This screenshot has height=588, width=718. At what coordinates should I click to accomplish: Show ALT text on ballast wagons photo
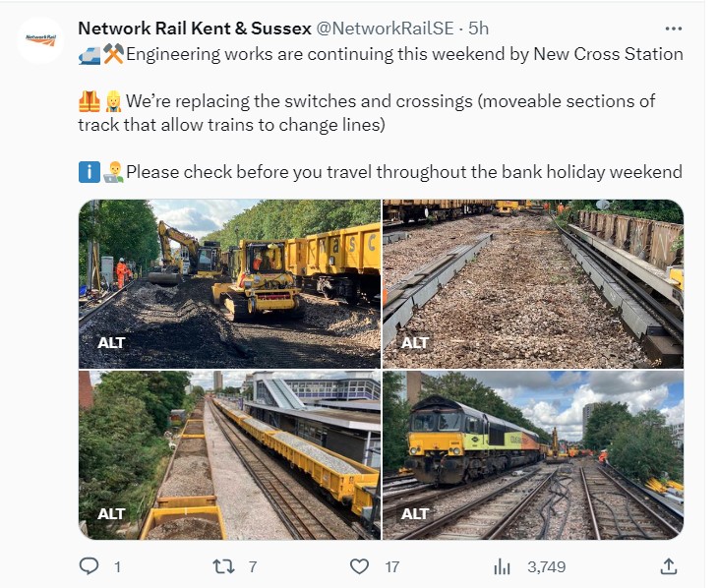pyautogui.click(x=112, y=513)
